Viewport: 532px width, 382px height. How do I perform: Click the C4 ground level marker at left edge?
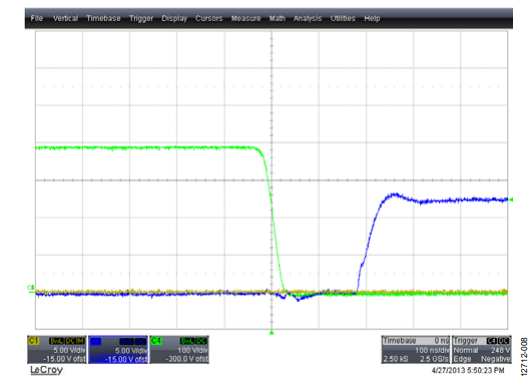(x=31, y=288)
